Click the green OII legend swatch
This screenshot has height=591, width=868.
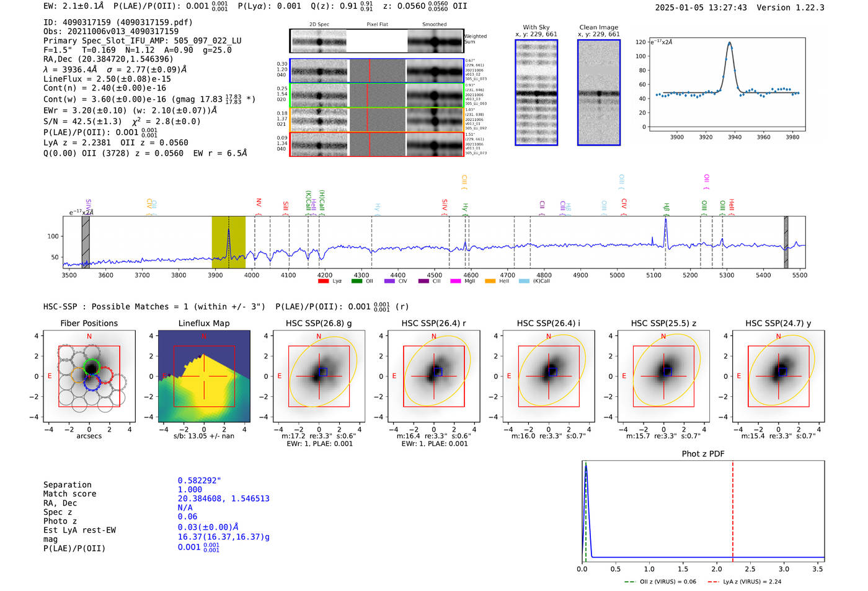coord(356,282)
